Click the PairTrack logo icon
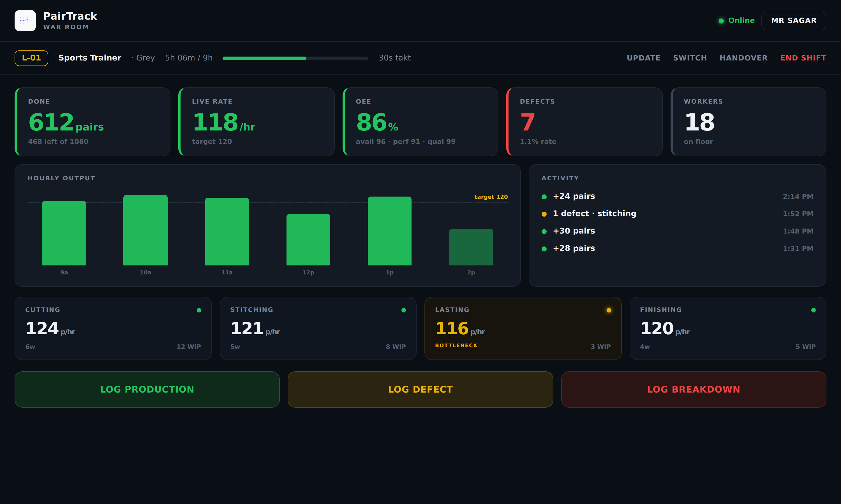This screenshot has height=504, width=841. pyautogui.click(x=25, y=21)
